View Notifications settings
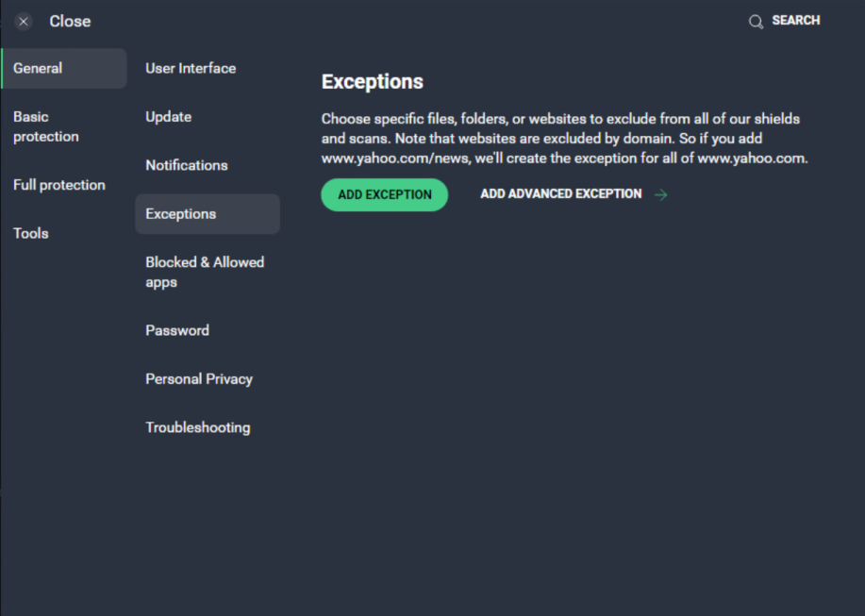Viewport: 865px width, 616px height. [x=186, y=165]
